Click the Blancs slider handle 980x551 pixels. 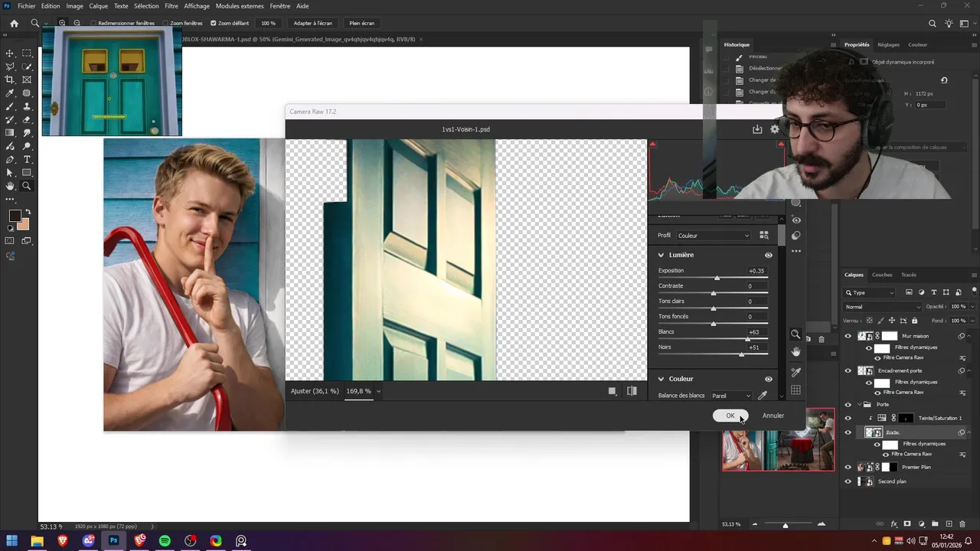coord(747,339)
